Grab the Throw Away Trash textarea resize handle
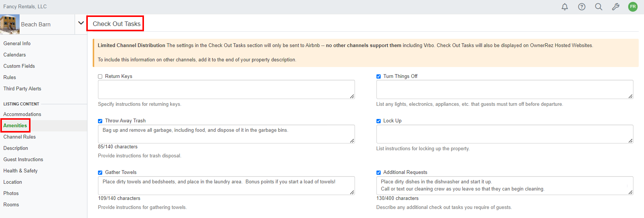This screenshot has height=218, width=644. [352, 141]
